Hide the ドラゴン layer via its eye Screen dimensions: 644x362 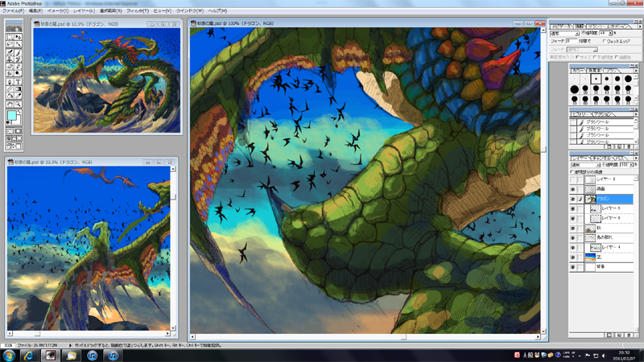(573, 199)
